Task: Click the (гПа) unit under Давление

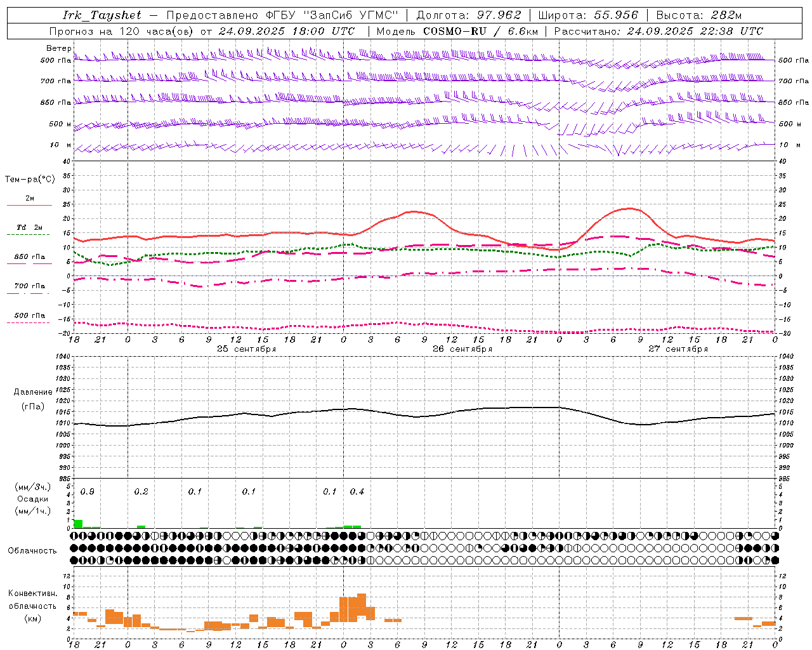Action: click(33, 407)
